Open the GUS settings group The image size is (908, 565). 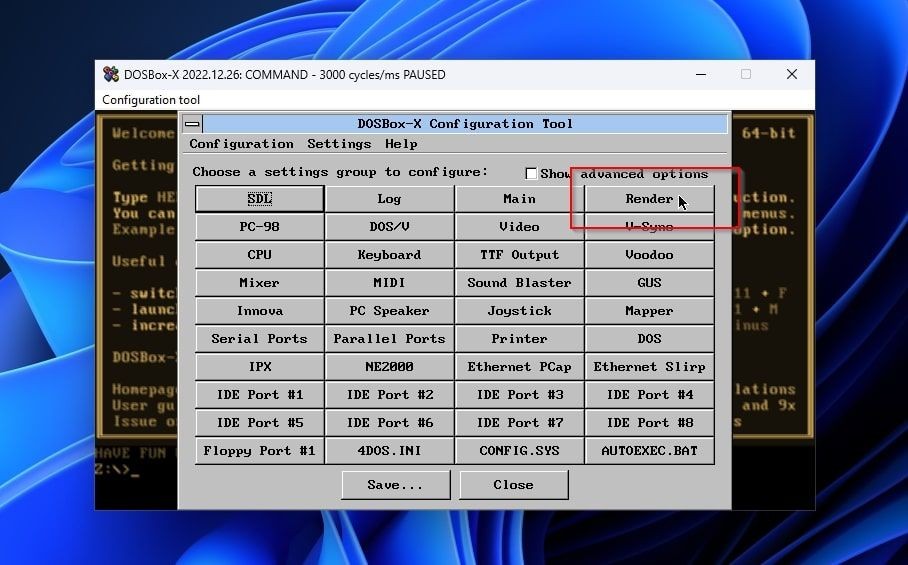(x=649, y=282)
